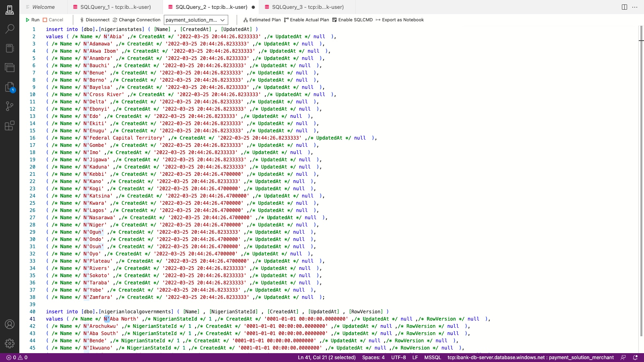The image size is (644, 362).
Task: Switch to the Welcome tab
Action: 43,7
